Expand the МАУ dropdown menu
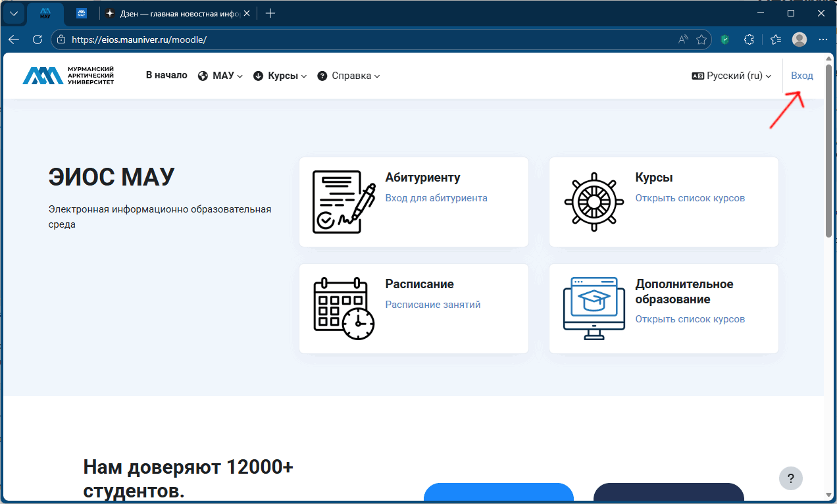The height and width of the screenshot is (504, 837). pos(220,76)
